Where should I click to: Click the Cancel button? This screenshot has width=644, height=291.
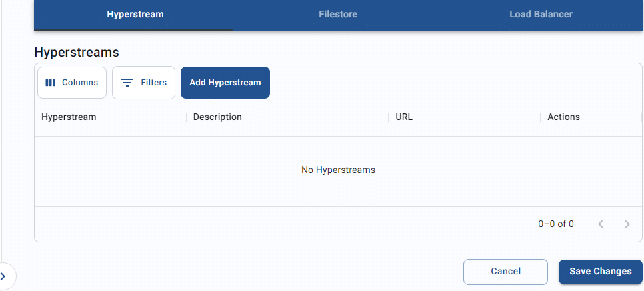pyautogui.click(x=505, y=272)
